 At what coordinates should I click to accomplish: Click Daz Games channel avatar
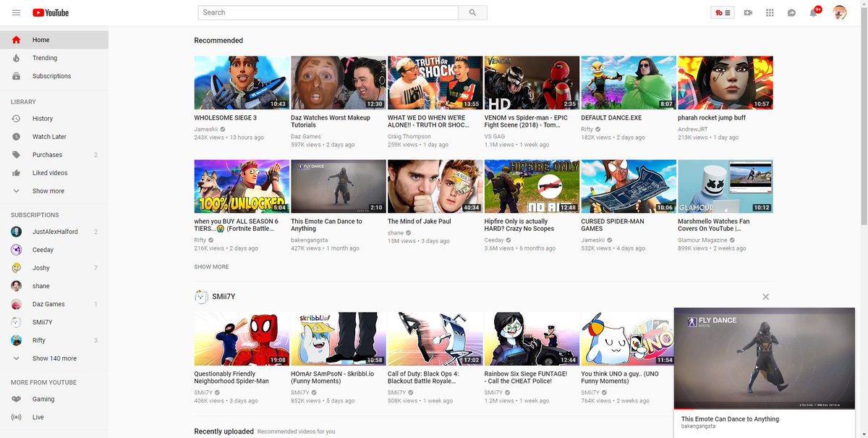pos(16,304)
